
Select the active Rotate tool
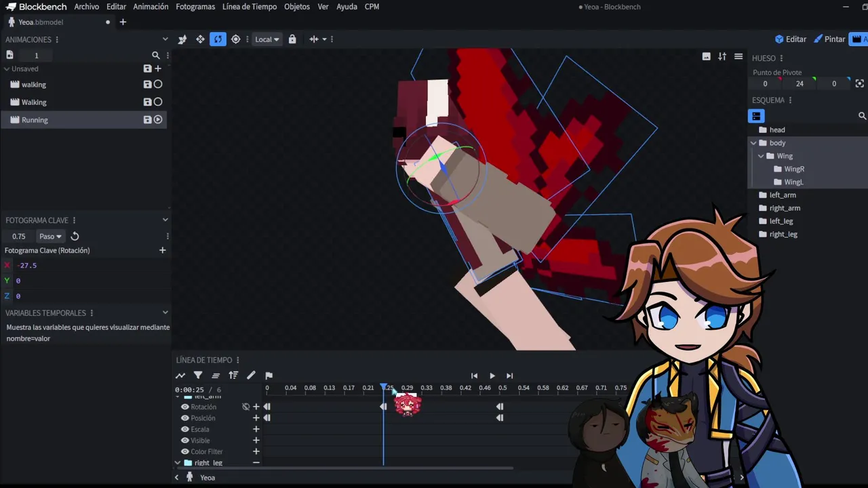pyautogui.click(x=218, y=39)
